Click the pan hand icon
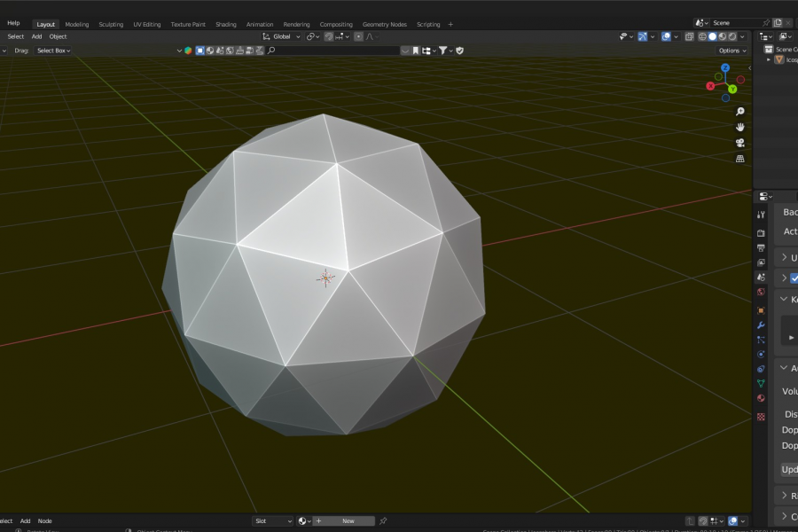Viewport: 798px width, 532px height. [740, 127]
